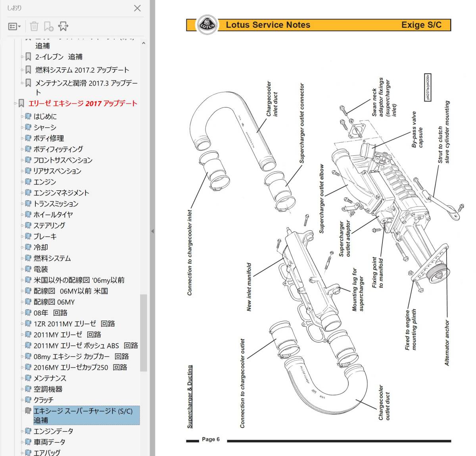Open the シャーシ bookmark
This screenshot has height=456, width=476.
click(x=45, y=127)
